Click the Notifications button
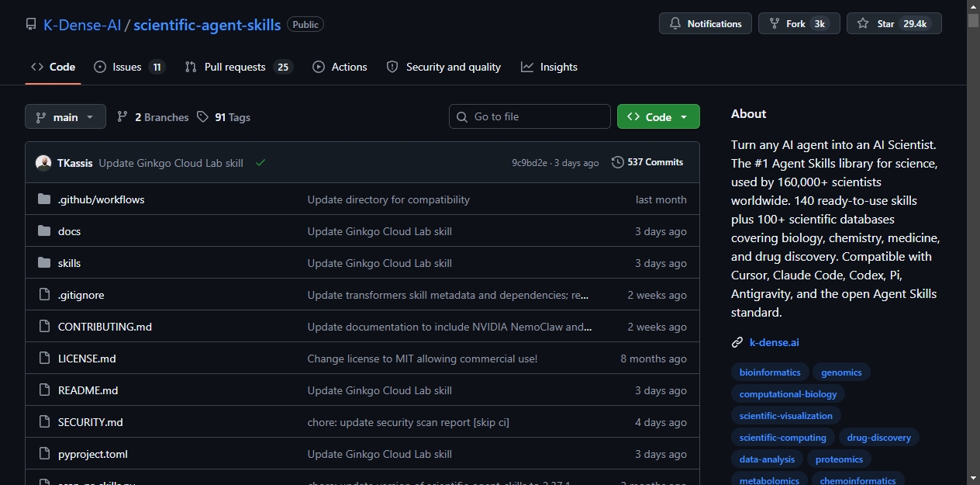This screenshot has height=485, width=980. 706,24
